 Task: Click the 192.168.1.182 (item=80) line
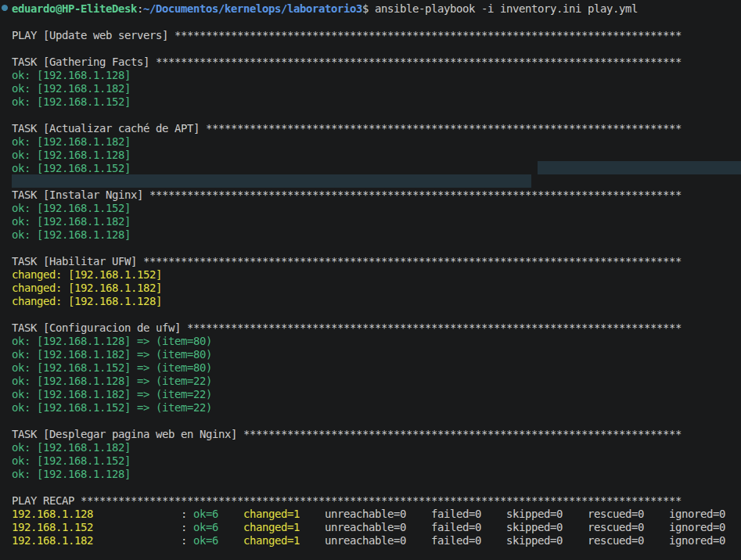point(112,354)
